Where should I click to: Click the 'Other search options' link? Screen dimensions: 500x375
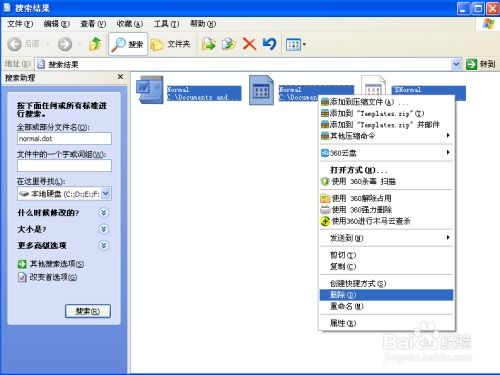[x=57, y=264]
